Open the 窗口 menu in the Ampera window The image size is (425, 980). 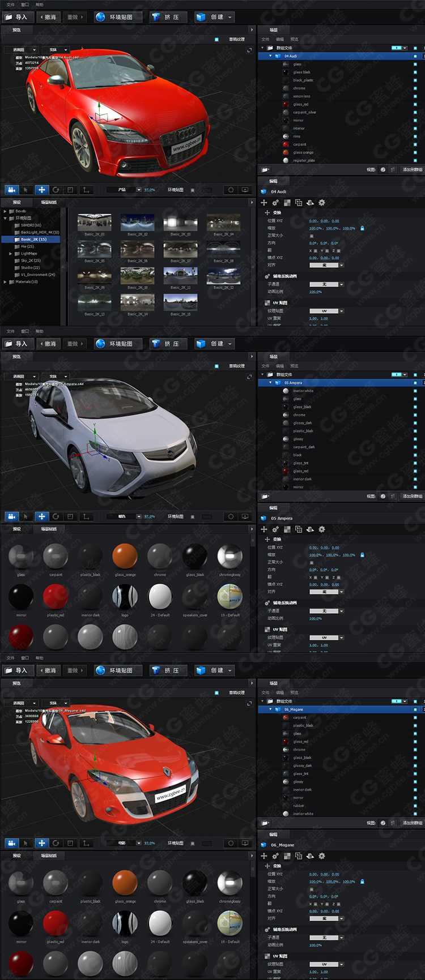(25, 331)
